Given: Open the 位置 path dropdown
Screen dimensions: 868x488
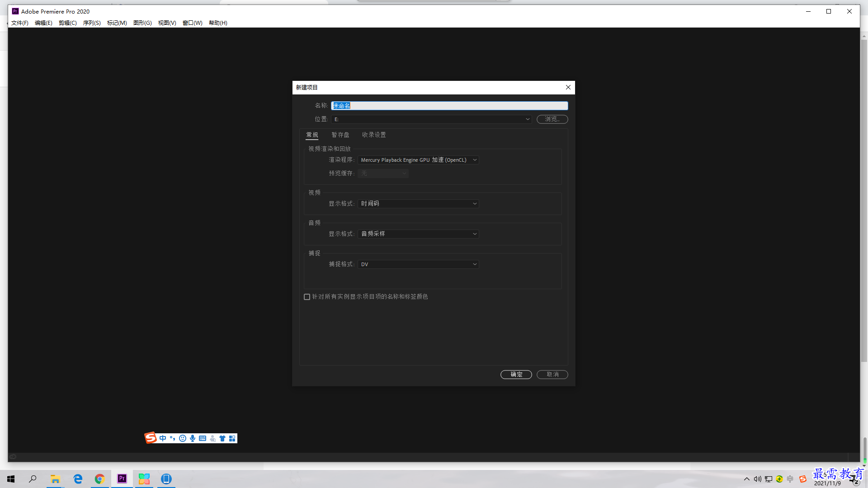Looking at the screenshot, I should [431, 119].
